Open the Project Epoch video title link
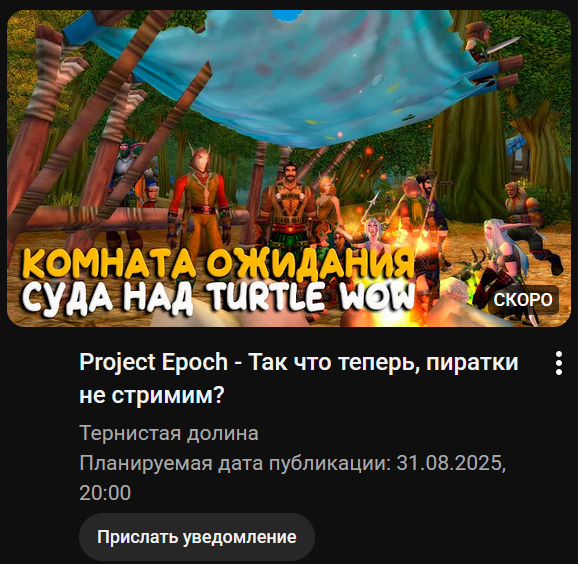The height and width of the screenshot is (564, 578). pos(299,378)
